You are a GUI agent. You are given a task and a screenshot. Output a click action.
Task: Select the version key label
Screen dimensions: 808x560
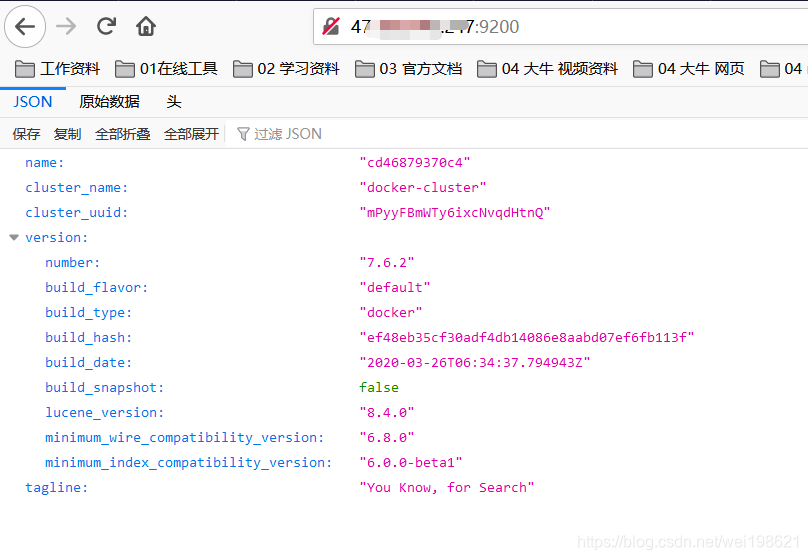57,237
